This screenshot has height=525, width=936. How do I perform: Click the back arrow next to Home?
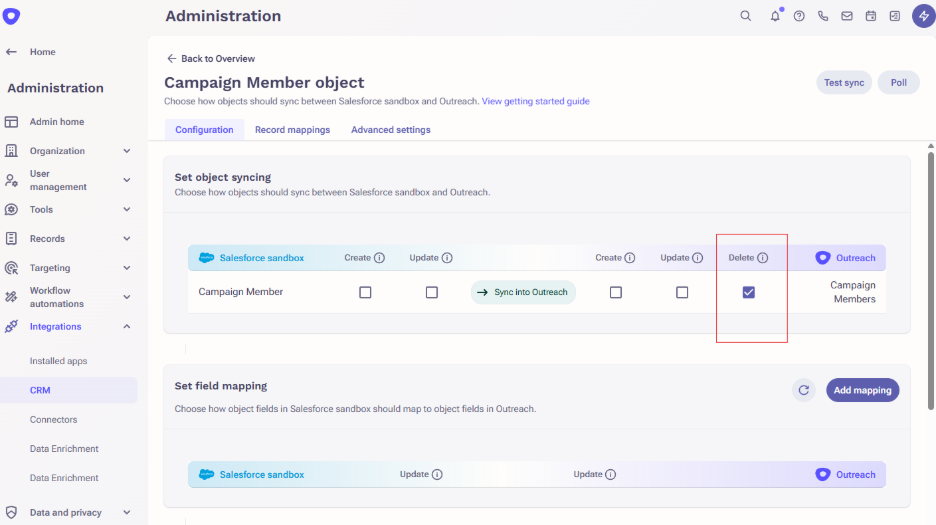pyautogui.click(x=11, y=52)
